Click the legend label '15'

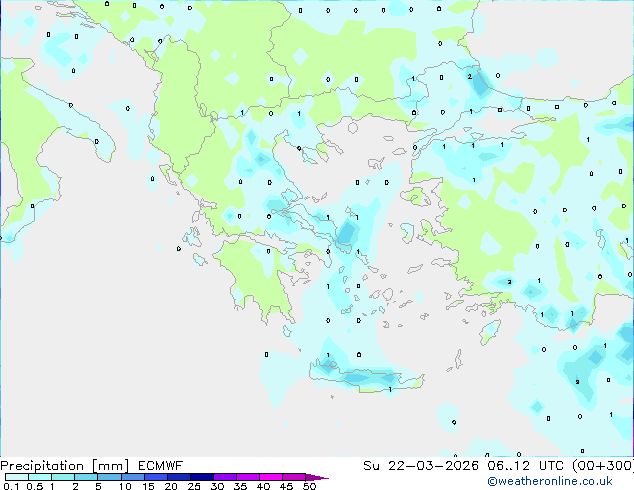point(148,486)
